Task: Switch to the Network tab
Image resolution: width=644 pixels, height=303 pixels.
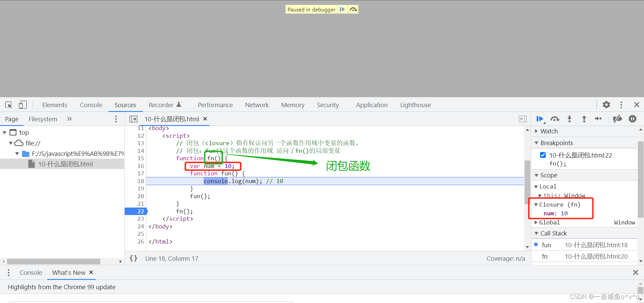Action: click(257, 105)
